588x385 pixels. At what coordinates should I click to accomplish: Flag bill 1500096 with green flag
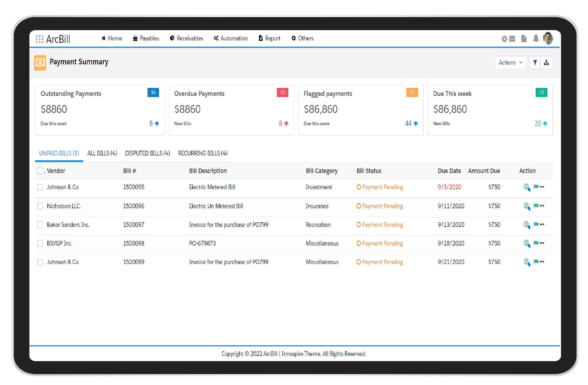536,206
